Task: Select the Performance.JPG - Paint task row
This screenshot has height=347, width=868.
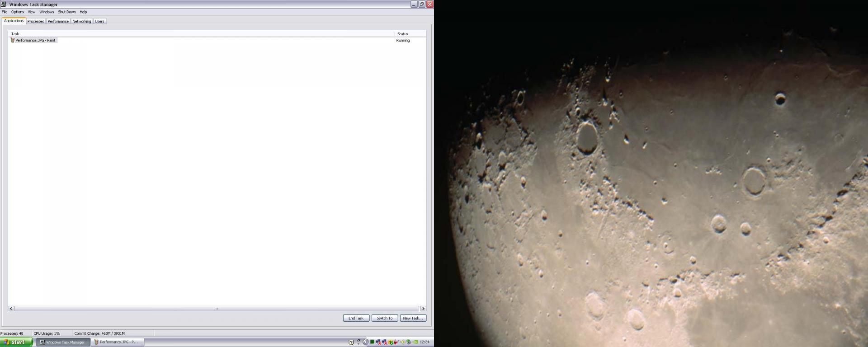Action: pos(217,40)
